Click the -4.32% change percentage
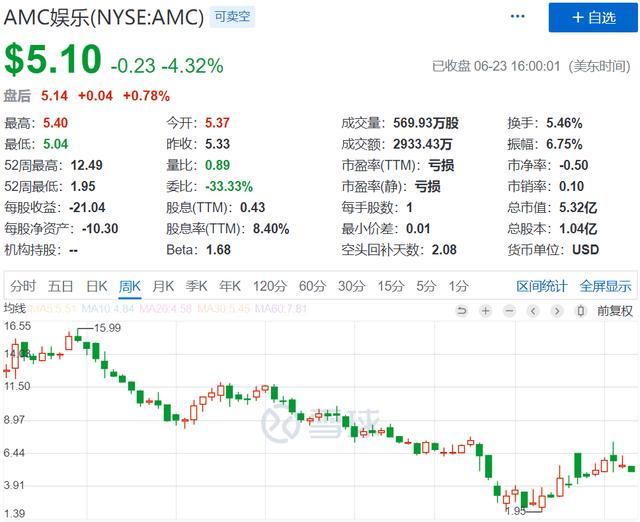Image resolution: width=640 pixels, height=522 pixels. coord(193,66)
